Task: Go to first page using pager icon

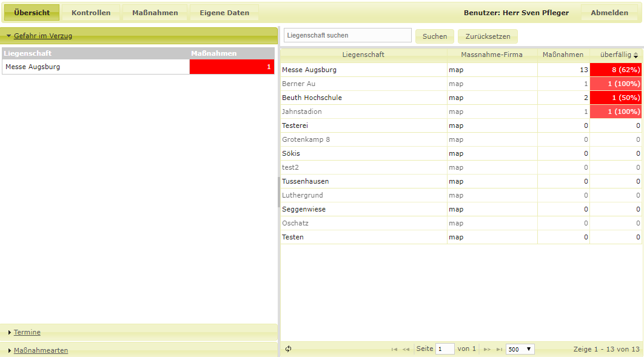Action: click(394, 349)
